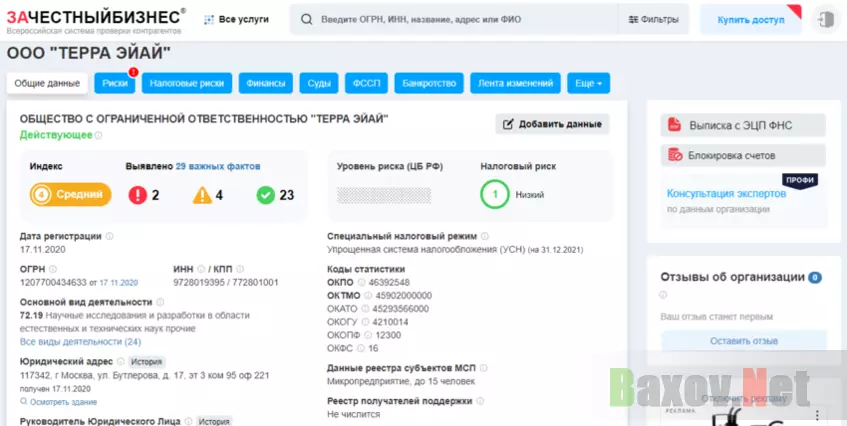
Task: Open Фильтры search filters
Action: pyautogui.click(x=654, y=19)
